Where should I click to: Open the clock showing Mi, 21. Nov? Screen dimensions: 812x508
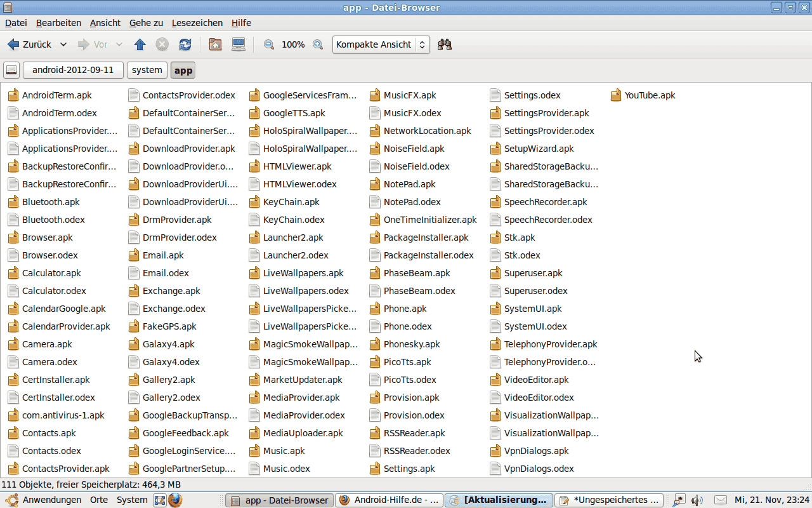click(772, 500)
